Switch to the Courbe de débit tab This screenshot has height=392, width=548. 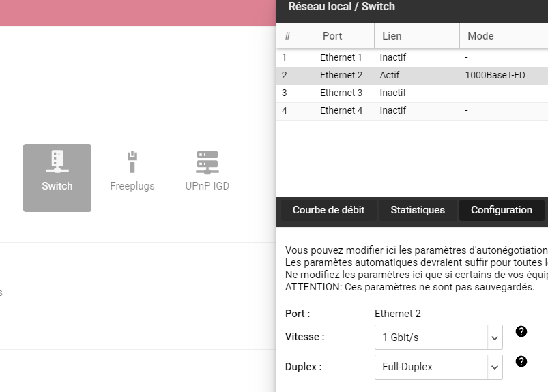[328, 210]
